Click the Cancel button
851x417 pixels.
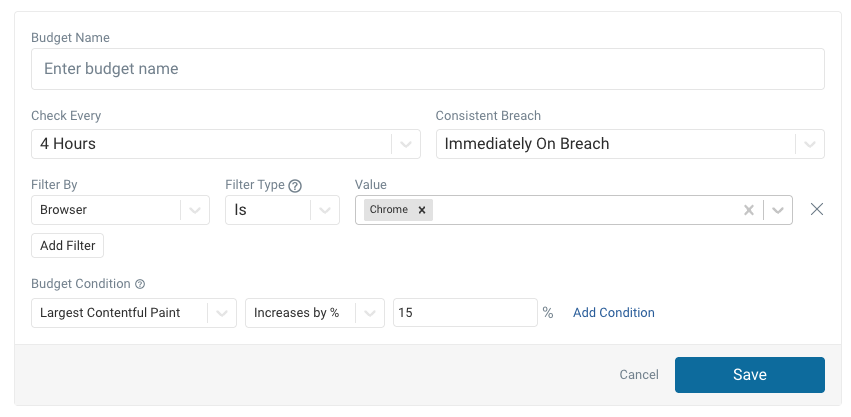point(639,375)
